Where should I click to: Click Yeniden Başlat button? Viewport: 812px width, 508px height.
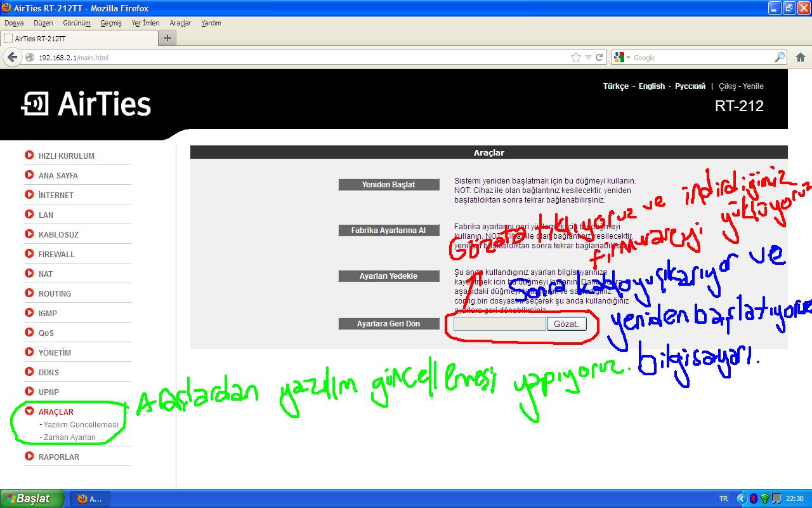389,184
